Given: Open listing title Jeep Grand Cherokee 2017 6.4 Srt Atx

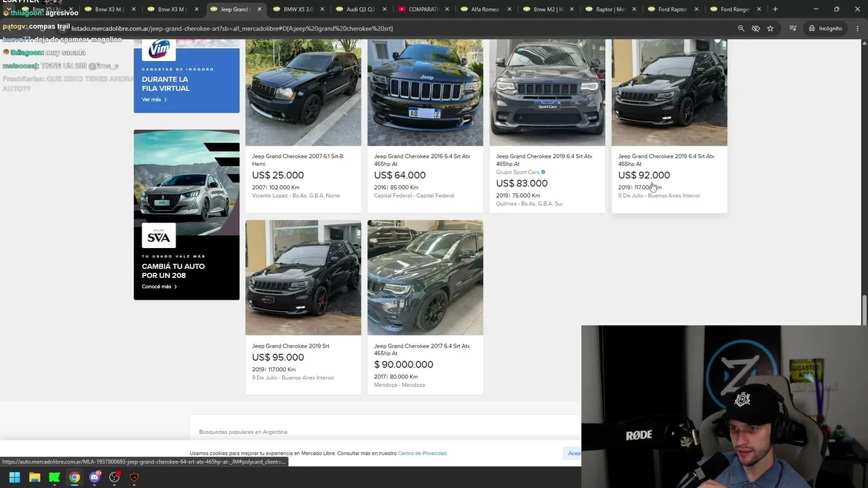Looking at the screenshot, I should click(422, 350).
